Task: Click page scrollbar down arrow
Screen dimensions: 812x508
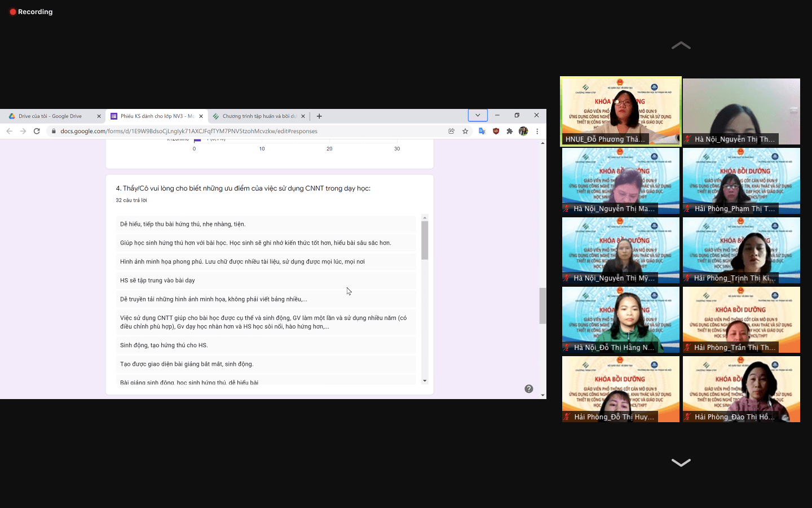Action: [542, 395]
